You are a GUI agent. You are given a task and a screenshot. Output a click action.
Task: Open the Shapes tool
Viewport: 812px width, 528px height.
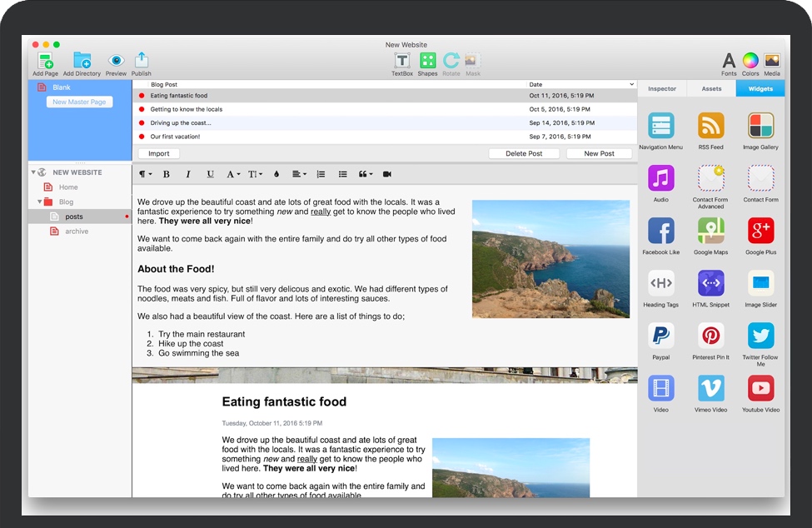point(427,61)
